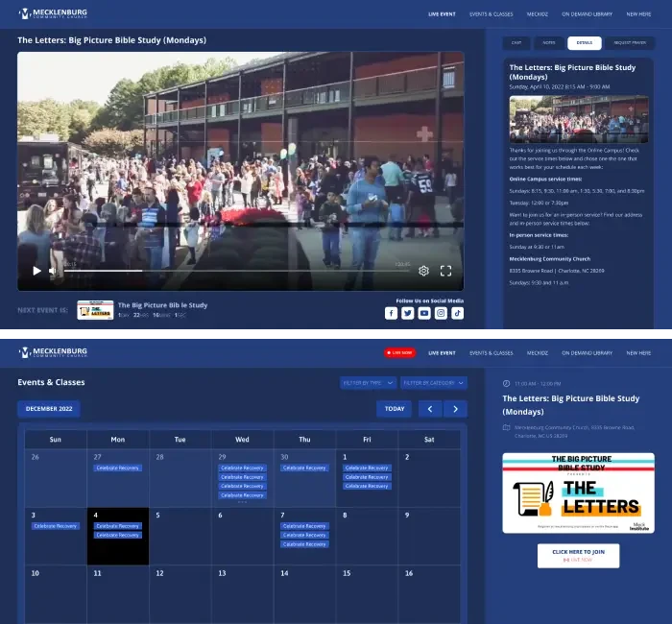This screenshot has height=624, width=672.
Task: Go to the next month with right arrow
Action: [x=456, y=409]
